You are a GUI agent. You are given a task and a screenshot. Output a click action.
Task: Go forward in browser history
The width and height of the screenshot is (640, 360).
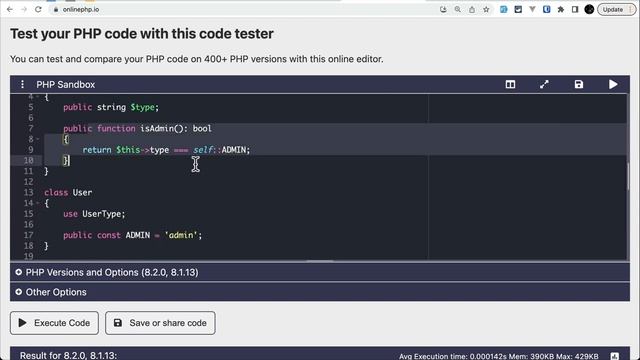coord(24,9)
